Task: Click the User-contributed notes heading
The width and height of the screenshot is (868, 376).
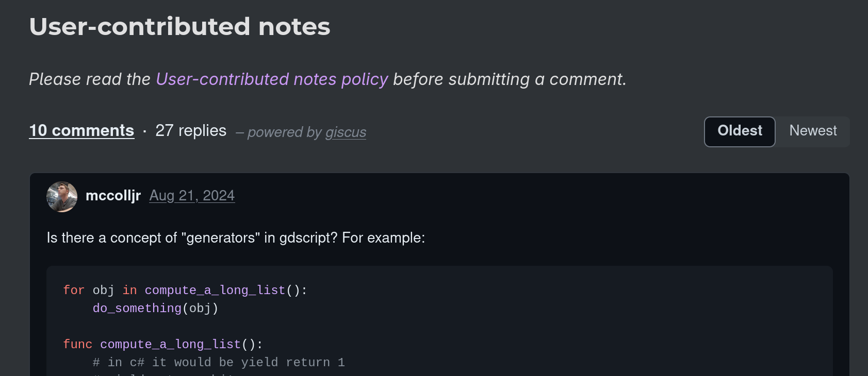Action: tap(179, 27)
